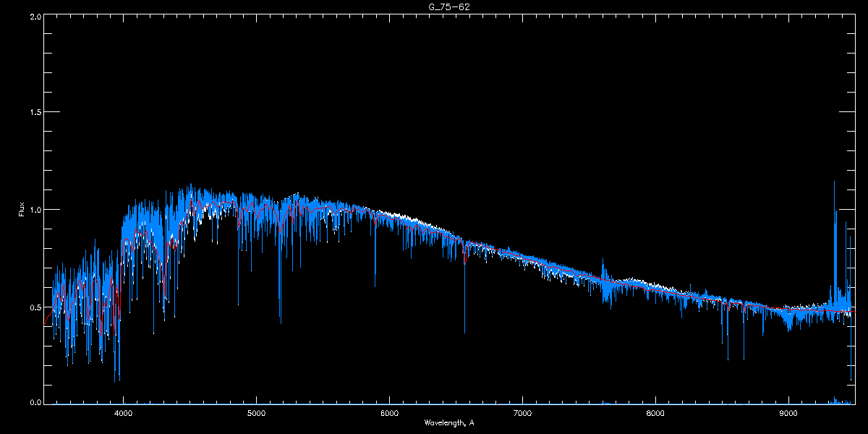This screenshot has height=434, width=868.
Task: Pick the 2.0 flux tick label
Action: pos(35,16)
